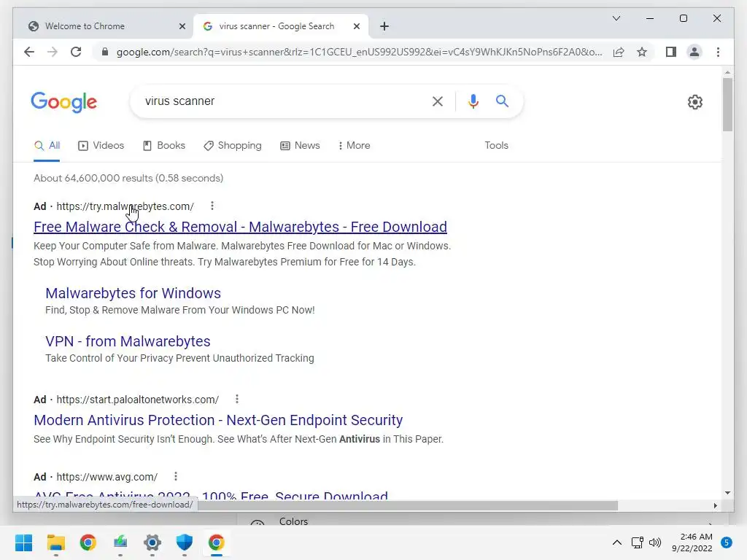Click the Google logo
Screen dimensions: 747x560
point(64,102)
